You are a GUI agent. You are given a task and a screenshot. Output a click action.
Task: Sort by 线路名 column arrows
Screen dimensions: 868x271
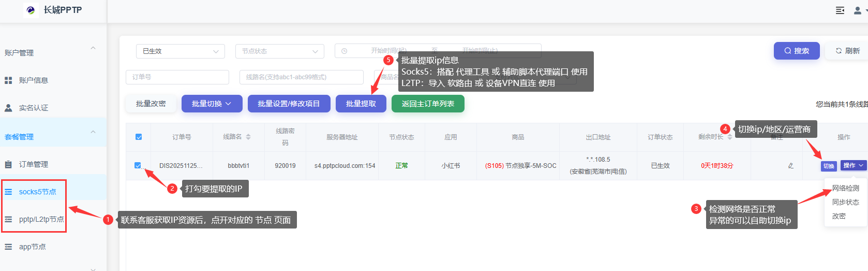pyautogui.click(x=248, y=137)
